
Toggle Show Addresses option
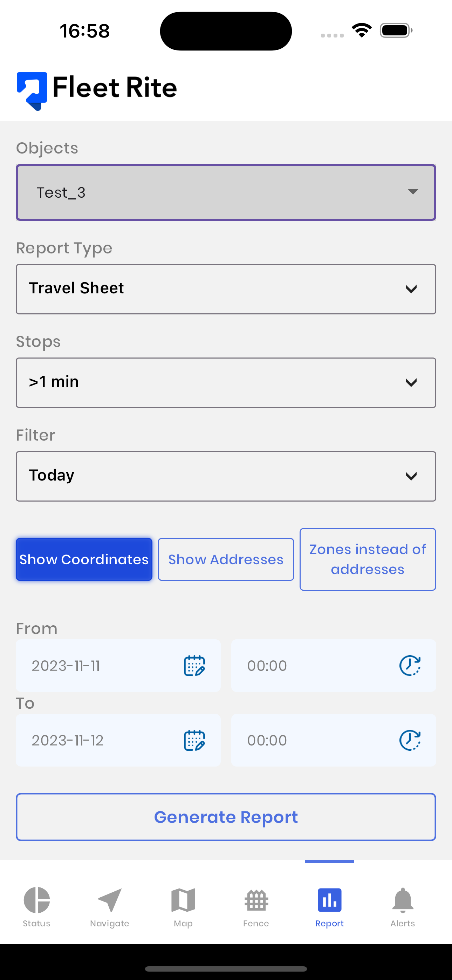226,559
